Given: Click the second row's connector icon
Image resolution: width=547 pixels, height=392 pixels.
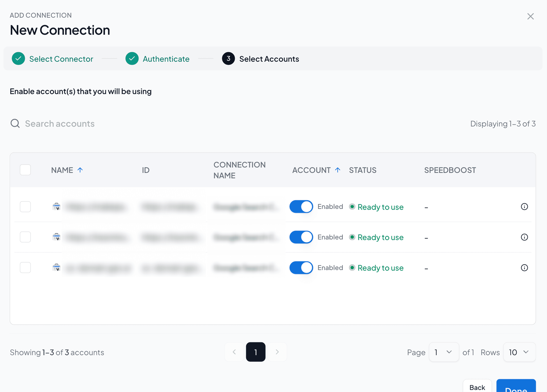Looking at the screenshot, I should click(x=56, y=237).
